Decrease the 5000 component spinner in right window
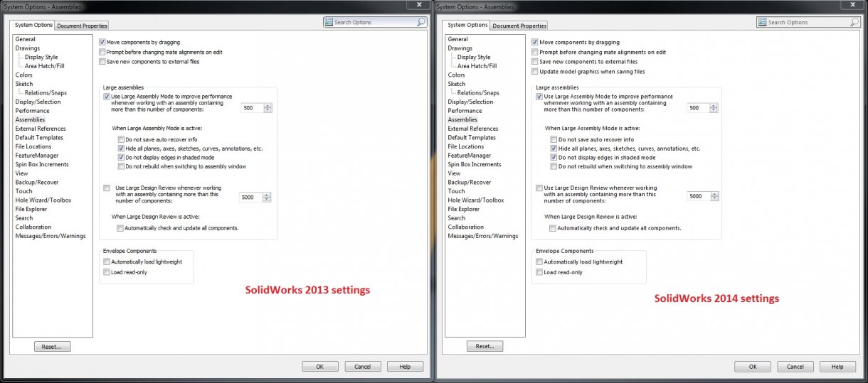The height and width of the screenshot is (383, 868). (716, 198)
